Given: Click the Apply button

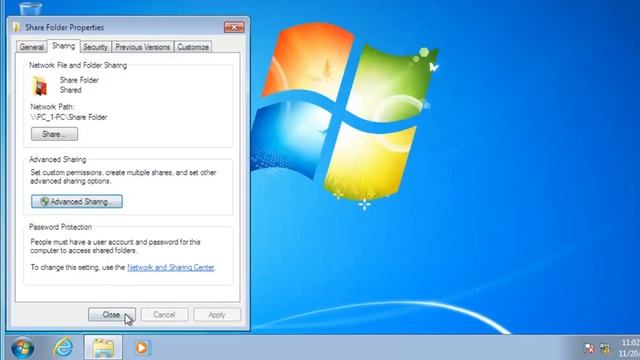Looking at the screenshot, I should 217,315.
